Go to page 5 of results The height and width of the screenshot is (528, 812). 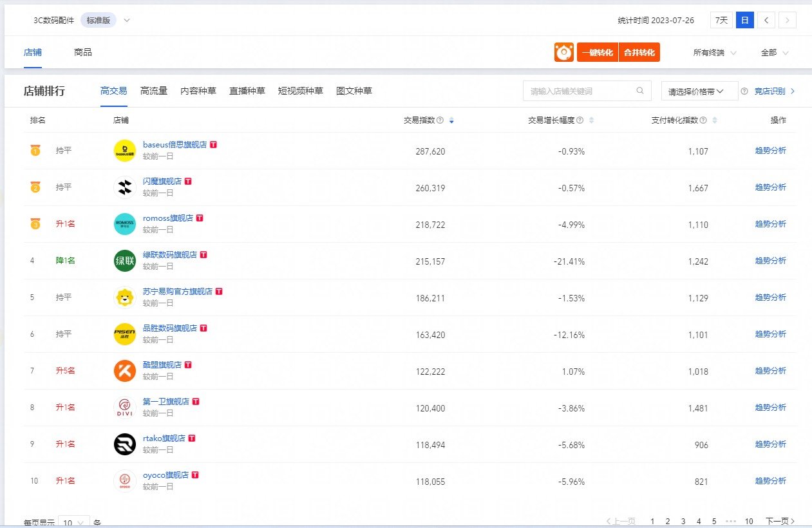point(714,521)
